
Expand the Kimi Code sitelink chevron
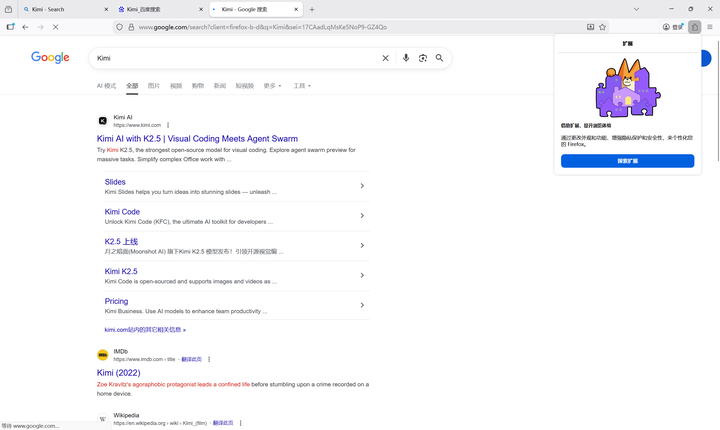361,216
